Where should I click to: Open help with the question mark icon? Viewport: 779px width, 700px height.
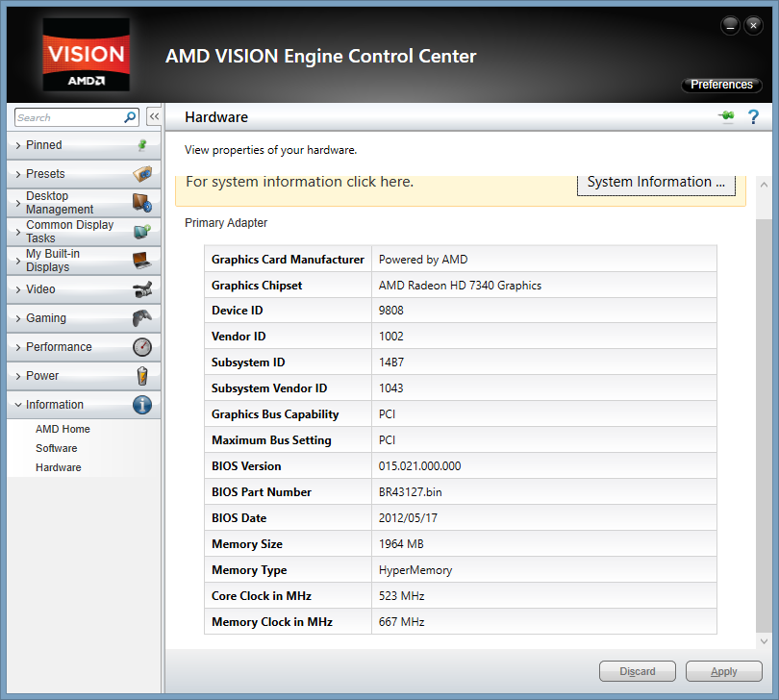(x=753, y=116)
